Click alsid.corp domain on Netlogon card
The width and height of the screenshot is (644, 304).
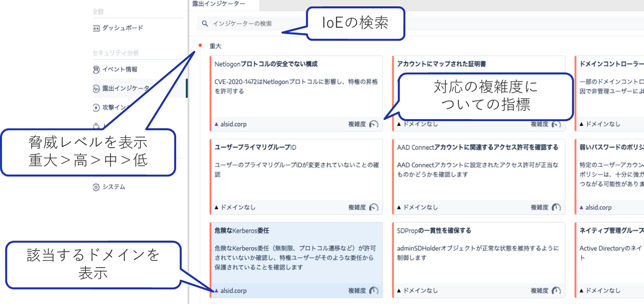click(233, 124)
